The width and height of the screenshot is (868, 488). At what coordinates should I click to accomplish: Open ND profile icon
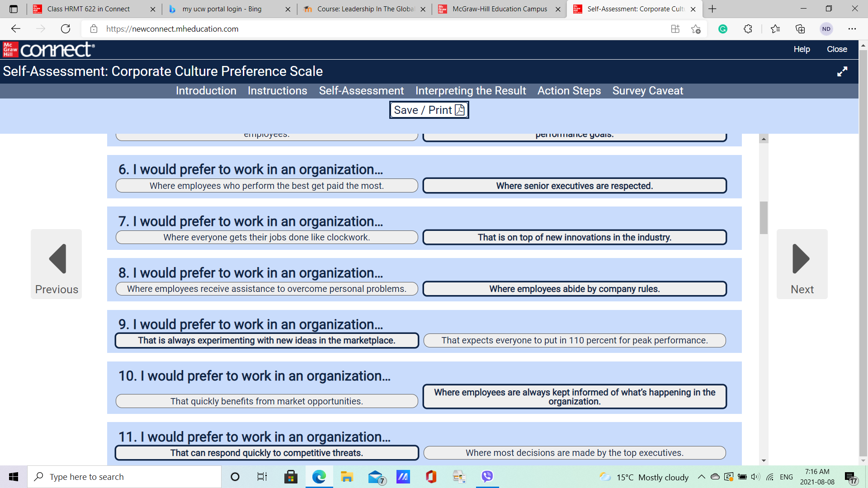point(826,29)
